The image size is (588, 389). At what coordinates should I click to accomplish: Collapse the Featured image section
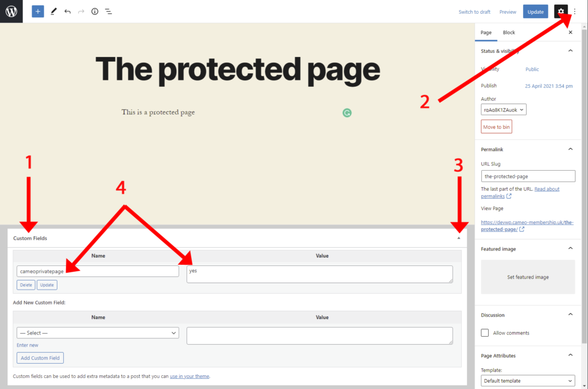tap(570, 248)
